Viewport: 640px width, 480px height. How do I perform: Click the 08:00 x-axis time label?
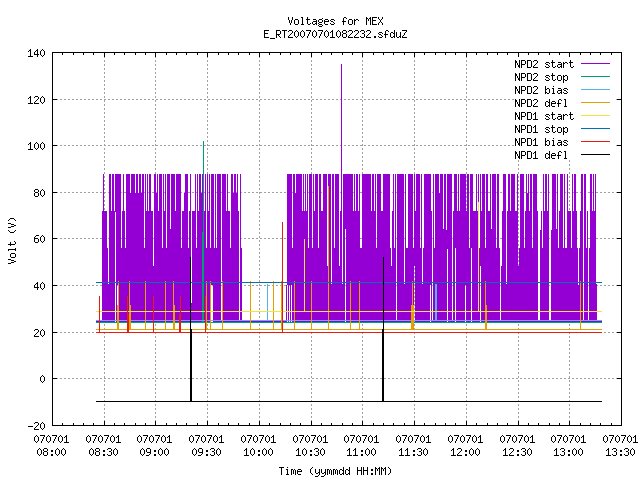coord(51,452)
